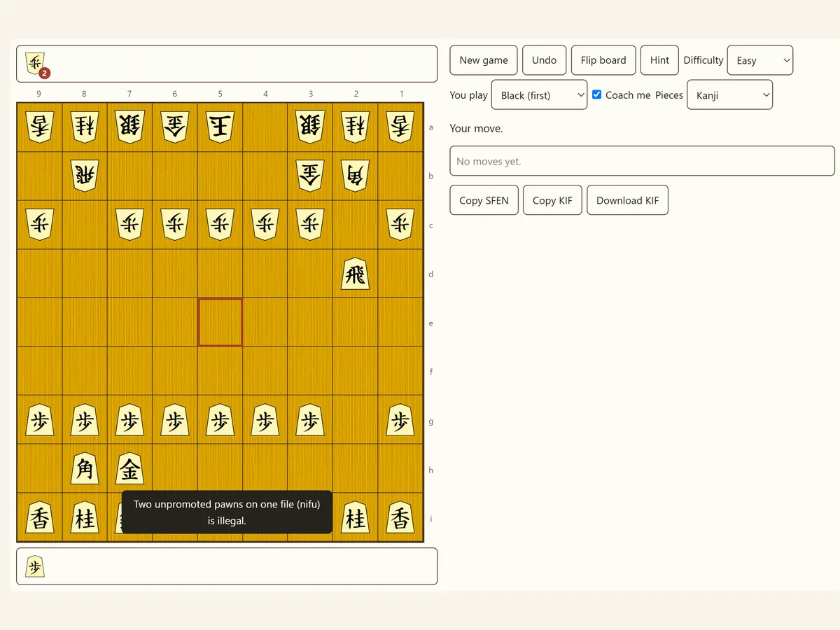Select the black knight on 8i
The width and height of the screenshot is (840, 630).
coord(85,518)
